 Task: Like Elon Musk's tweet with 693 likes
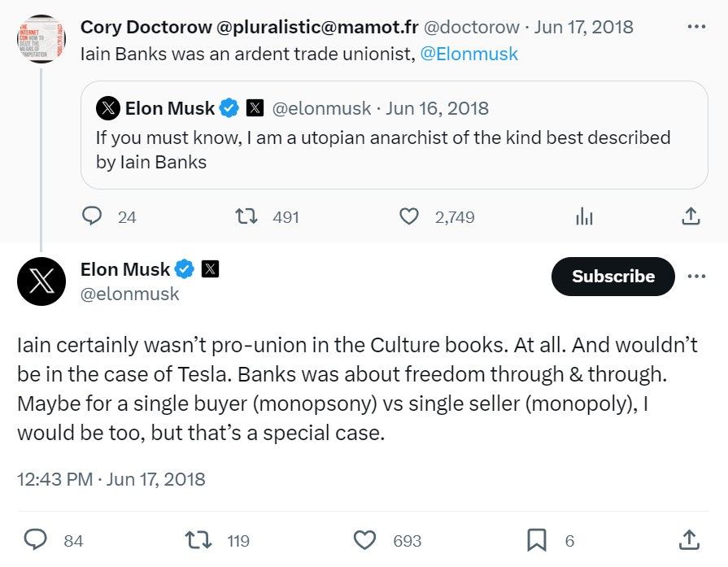tap(364, 540)
